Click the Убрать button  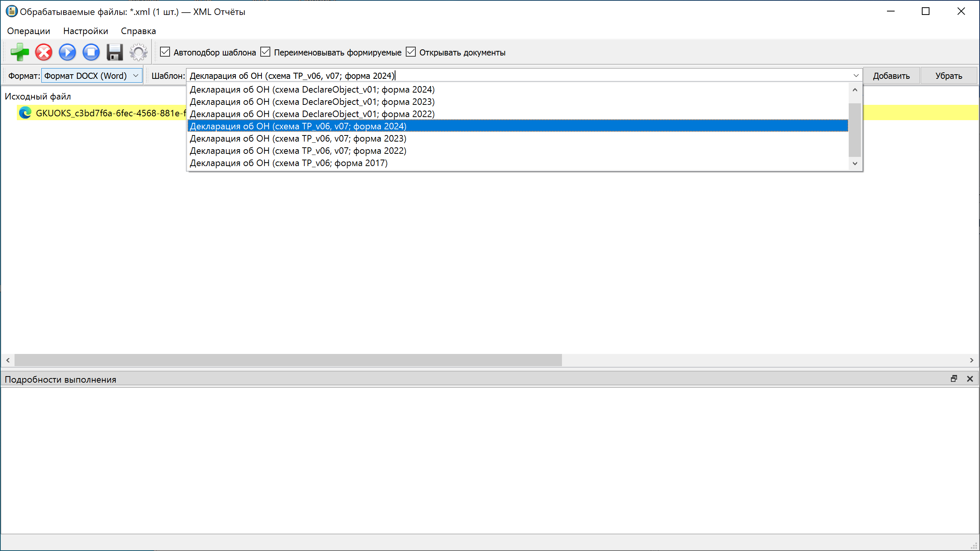pyautogui.click(x=949, y=76)
